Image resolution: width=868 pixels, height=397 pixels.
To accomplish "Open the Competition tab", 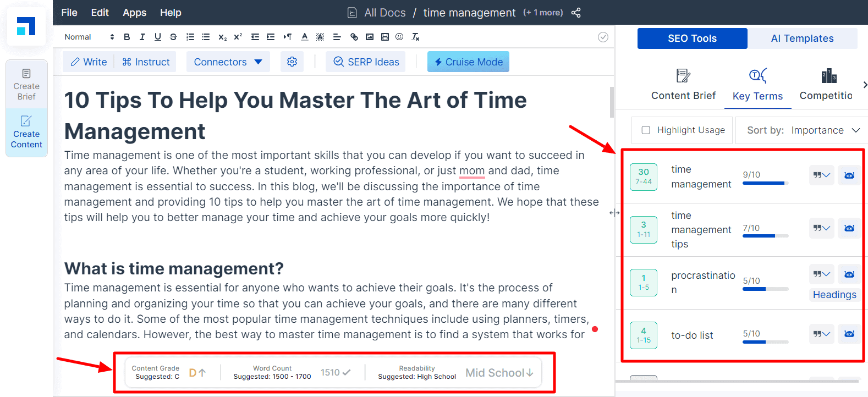I will [826, 85].
